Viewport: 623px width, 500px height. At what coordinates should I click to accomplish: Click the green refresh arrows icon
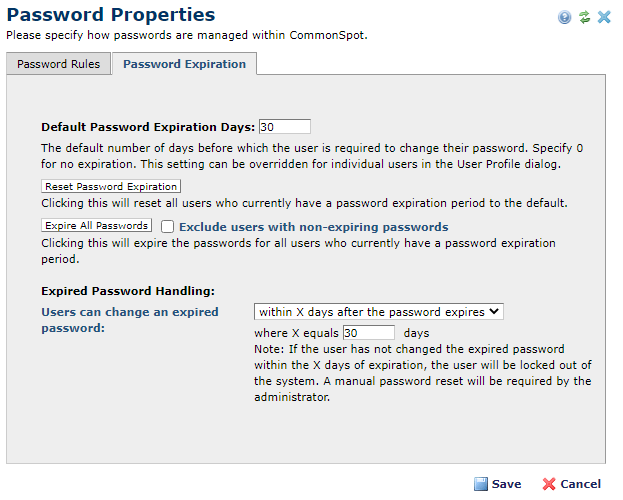click(584, 17)
